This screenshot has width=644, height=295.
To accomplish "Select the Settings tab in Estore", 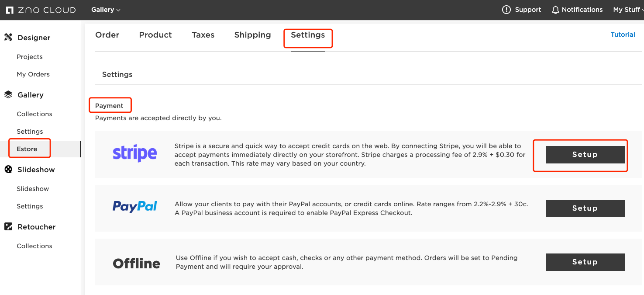I will [x=308, y=35].
